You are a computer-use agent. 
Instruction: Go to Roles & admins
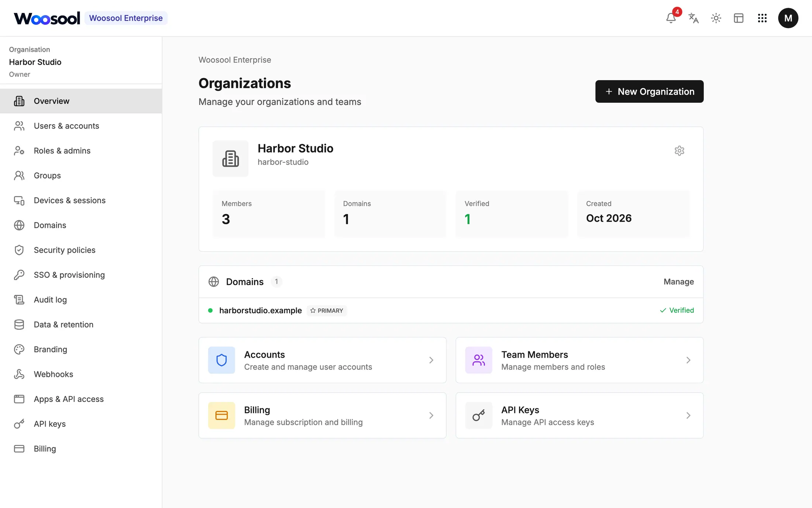coord(81,150)
